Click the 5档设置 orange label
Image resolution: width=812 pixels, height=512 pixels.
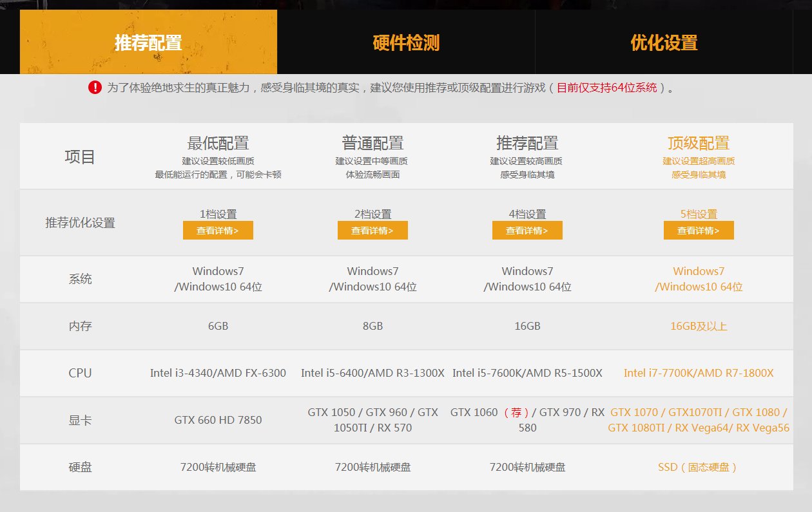coord(699,213)
